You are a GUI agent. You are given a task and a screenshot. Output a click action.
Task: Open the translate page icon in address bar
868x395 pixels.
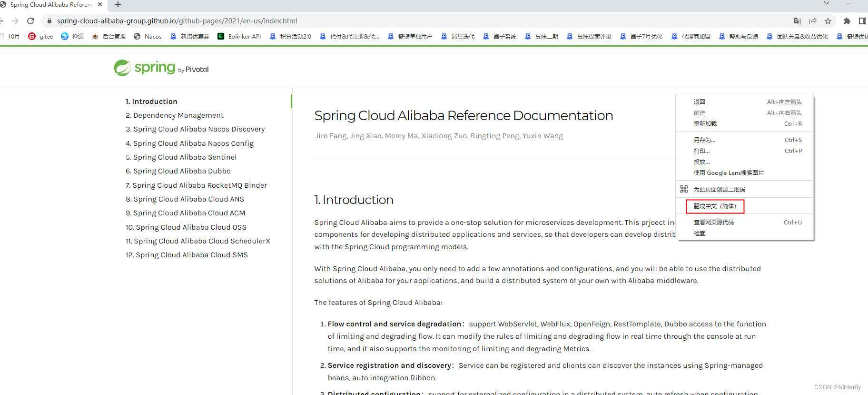(798, 21)
